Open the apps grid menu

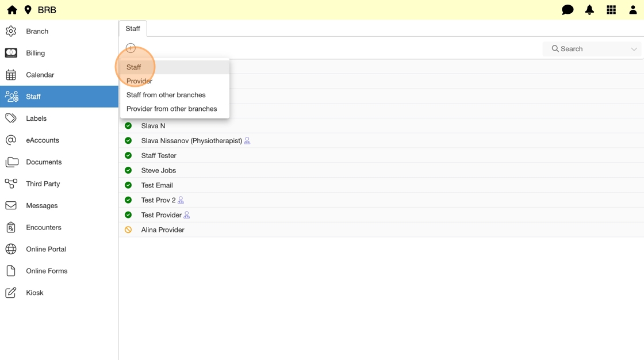coord(611,10)
